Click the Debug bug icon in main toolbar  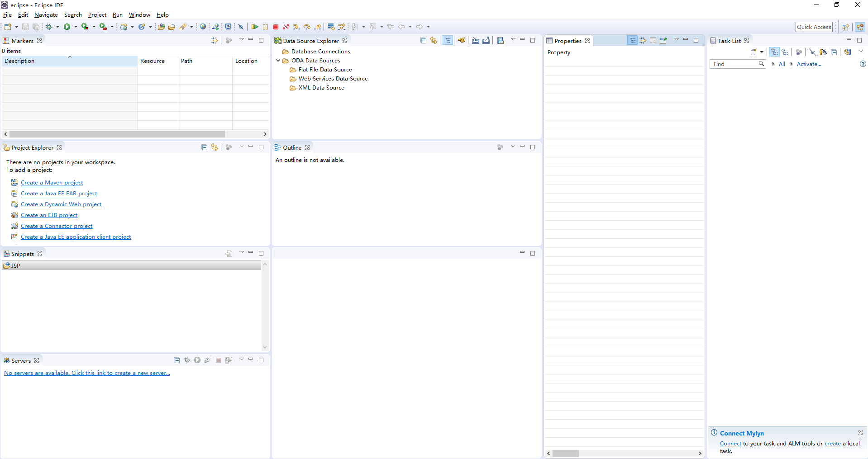49,27
